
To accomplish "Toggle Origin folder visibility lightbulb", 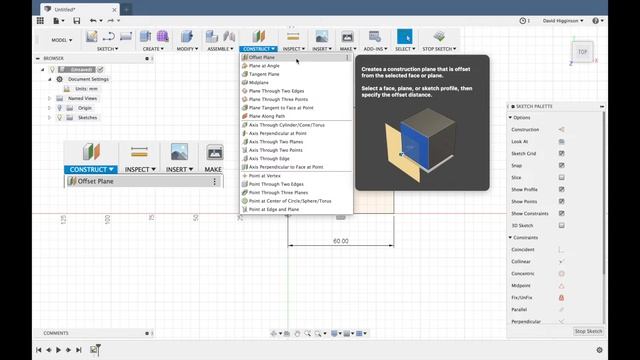I will (x=60, y=108).
